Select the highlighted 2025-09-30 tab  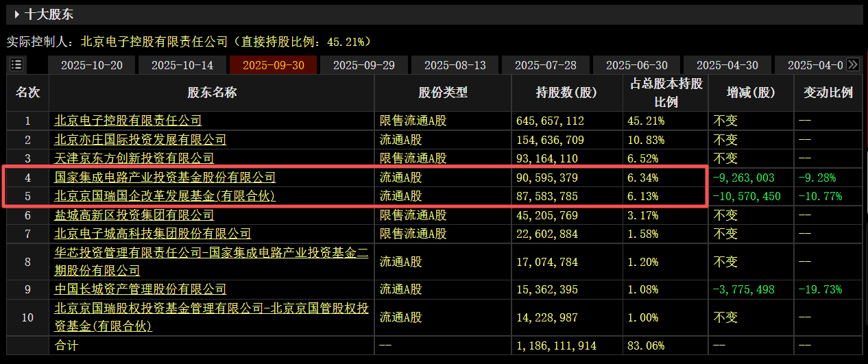[x=273, y=65]
